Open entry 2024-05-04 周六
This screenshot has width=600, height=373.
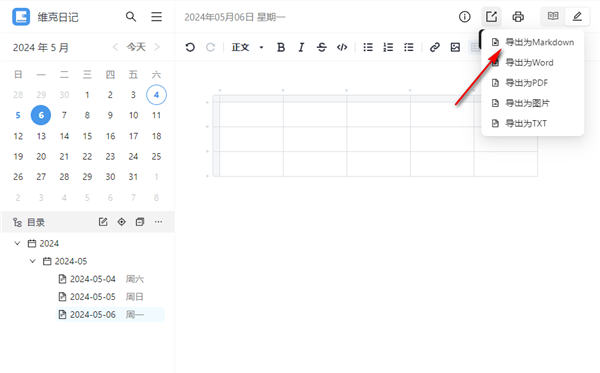[110, 279]
